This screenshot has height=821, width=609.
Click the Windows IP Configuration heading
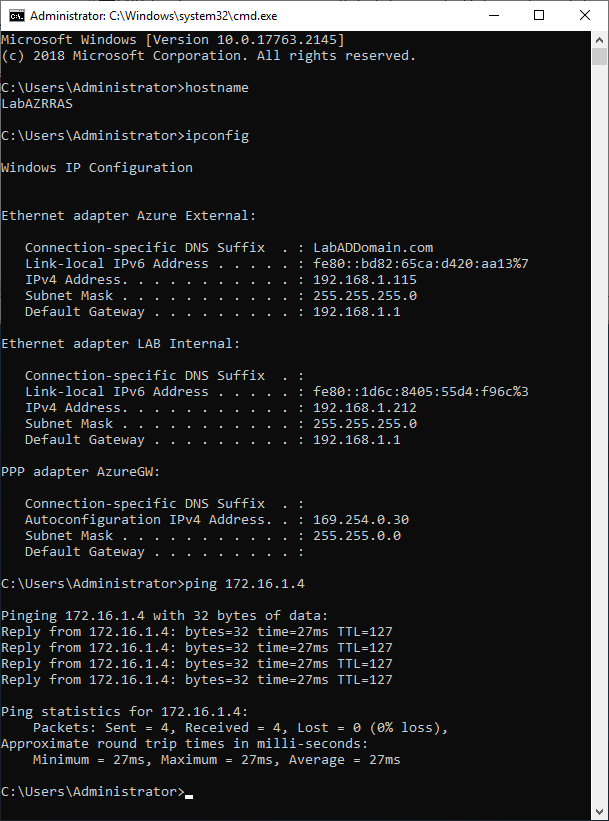(96, 168)
